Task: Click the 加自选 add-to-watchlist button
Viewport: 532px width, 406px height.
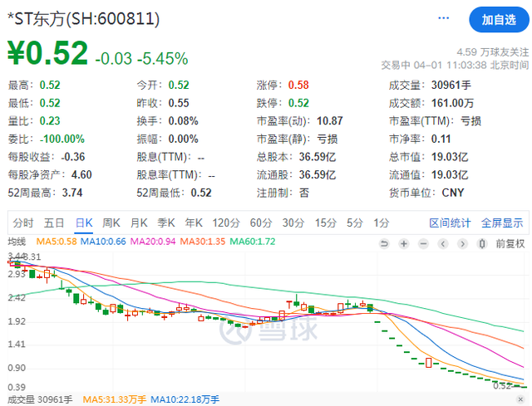Action: pos(499,20)
